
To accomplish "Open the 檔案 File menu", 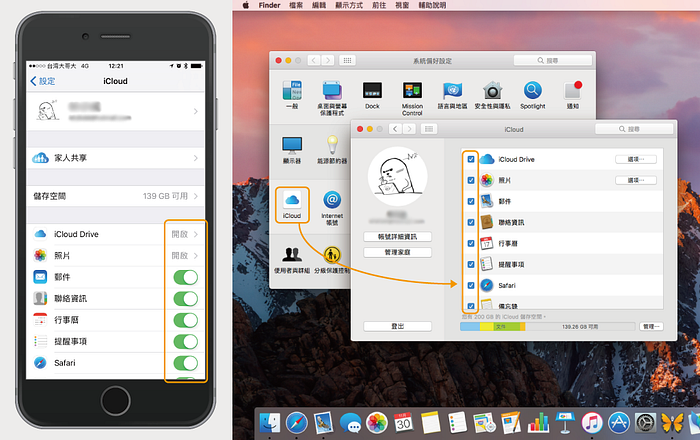I will tap(296, 5).
